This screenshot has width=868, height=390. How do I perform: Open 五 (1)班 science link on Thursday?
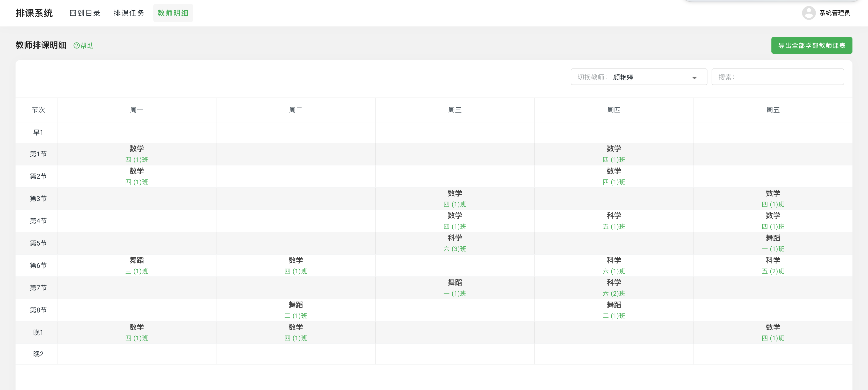coord(614,227)
